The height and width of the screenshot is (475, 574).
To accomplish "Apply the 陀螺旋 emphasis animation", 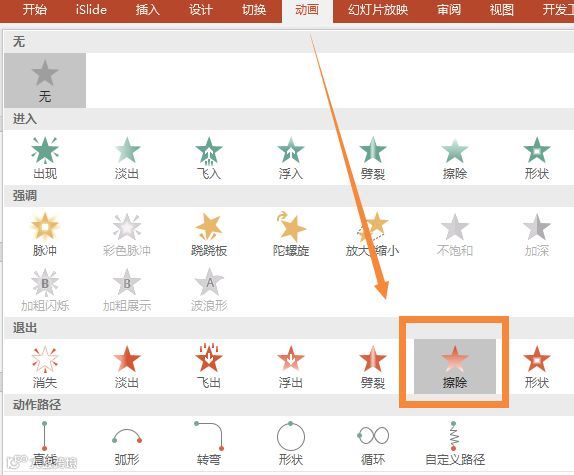I will [x=291, y=234].
